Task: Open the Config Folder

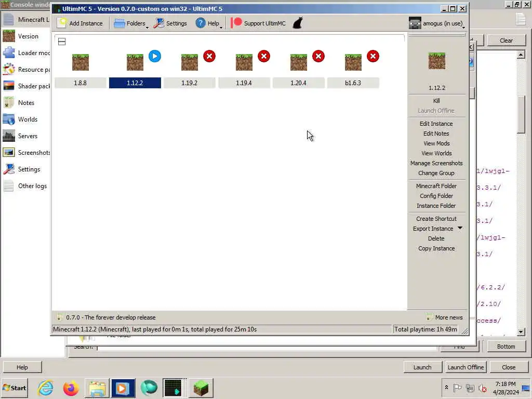Action: 436,196
